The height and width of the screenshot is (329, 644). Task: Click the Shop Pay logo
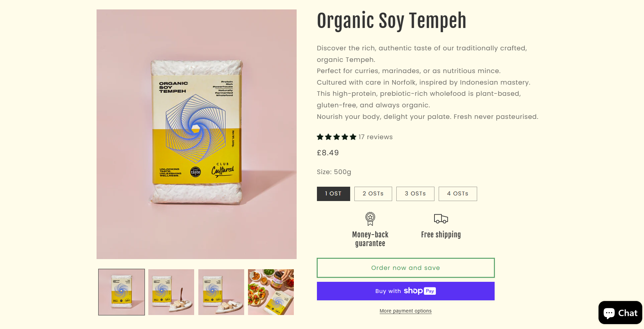pos(420,291)
